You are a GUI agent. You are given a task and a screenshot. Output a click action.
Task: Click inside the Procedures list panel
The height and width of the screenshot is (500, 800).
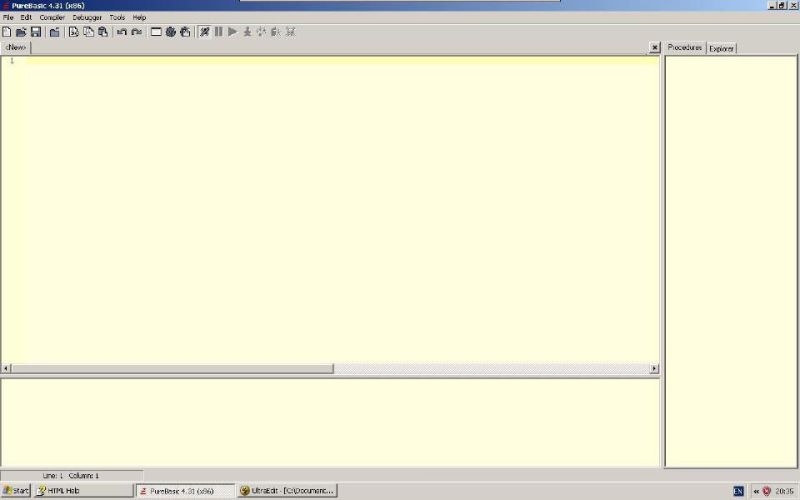(731, 261)
